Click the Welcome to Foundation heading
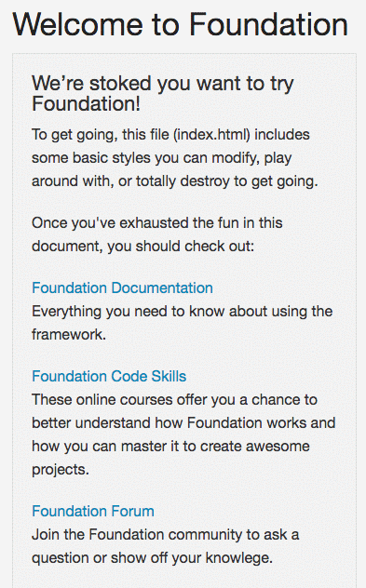 (180, 25)
